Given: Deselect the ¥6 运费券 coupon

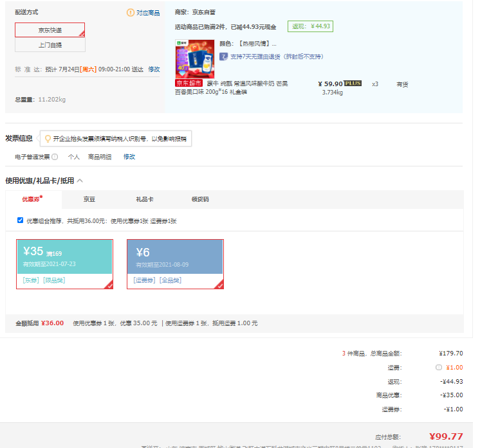Looking at the screenshot, I should pyautogui.click(x=175, y=264).
